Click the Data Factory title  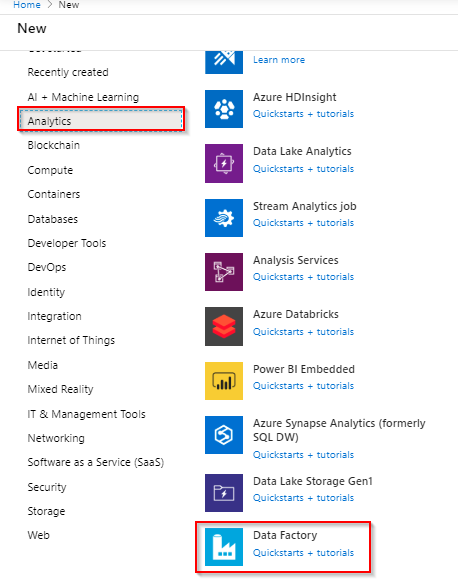click(285, 535)
